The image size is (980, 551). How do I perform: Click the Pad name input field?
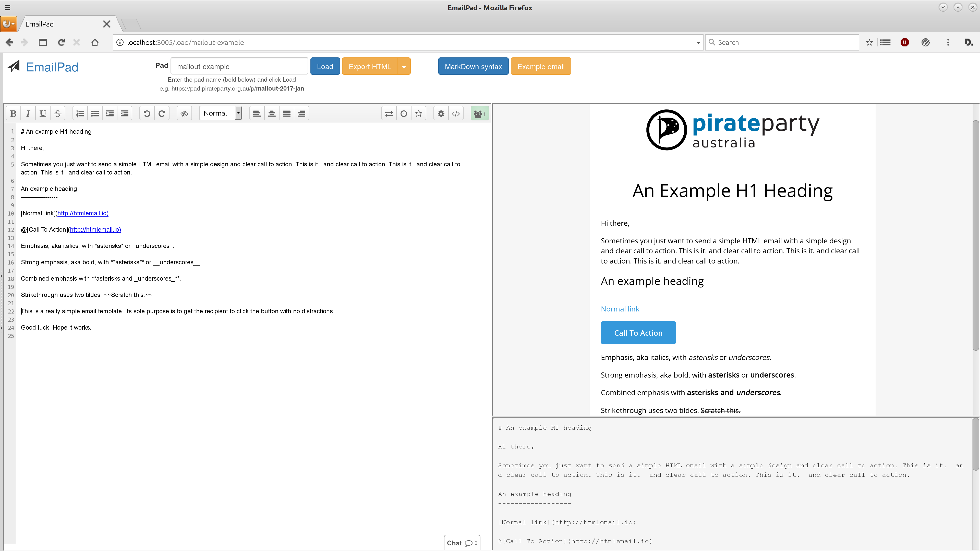pos(239,67)
